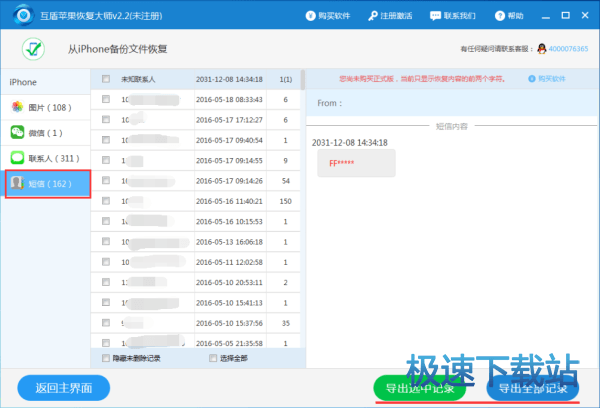Click the 微信 WeChat icon
The image size is (600, 408).
17,132
